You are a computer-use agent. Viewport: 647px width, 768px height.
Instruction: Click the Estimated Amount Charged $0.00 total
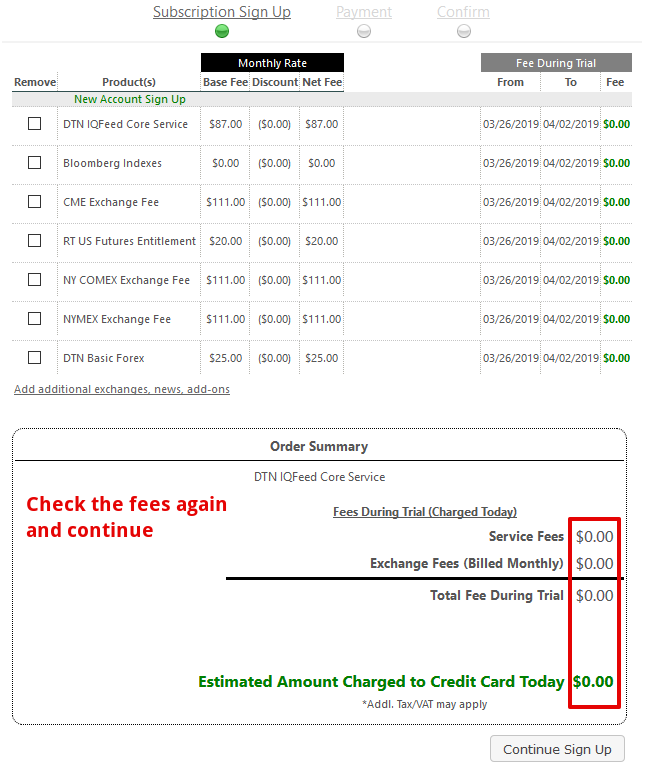(x=593, y=682)
